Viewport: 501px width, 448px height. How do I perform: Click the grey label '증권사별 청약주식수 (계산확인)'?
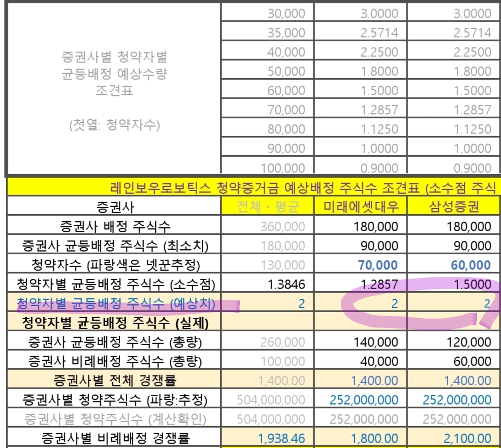coord(114,418)
